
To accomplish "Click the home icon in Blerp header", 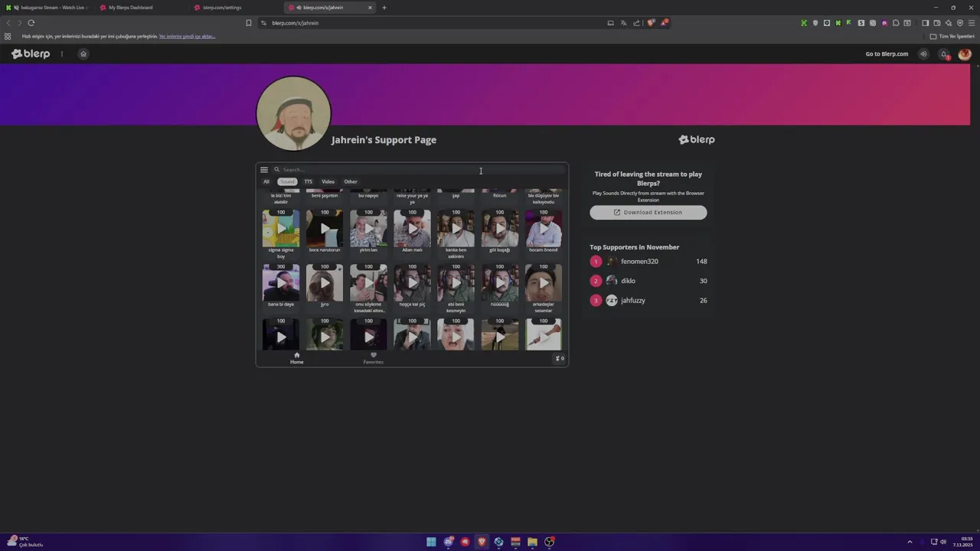I will (x=83, y=54).
